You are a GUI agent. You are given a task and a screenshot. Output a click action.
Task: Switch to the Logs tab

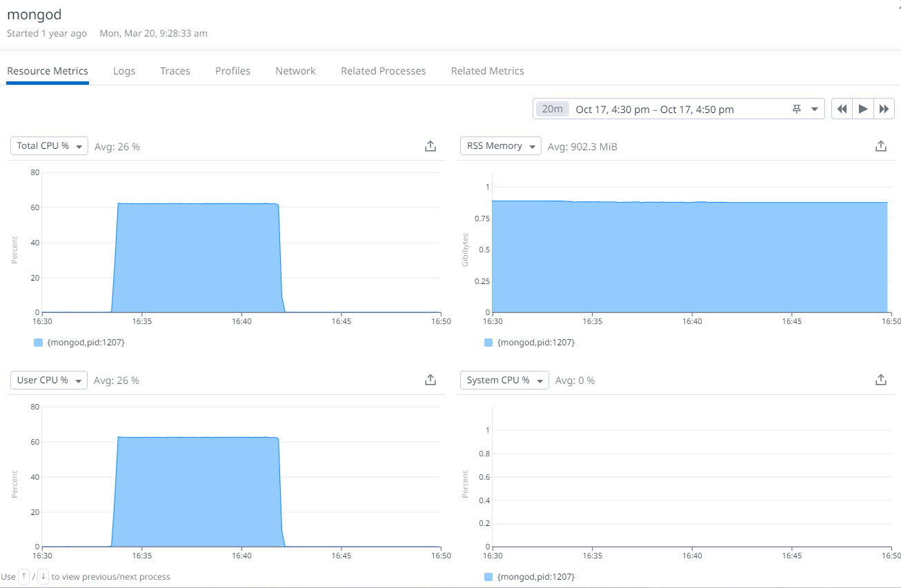point(124,71)
